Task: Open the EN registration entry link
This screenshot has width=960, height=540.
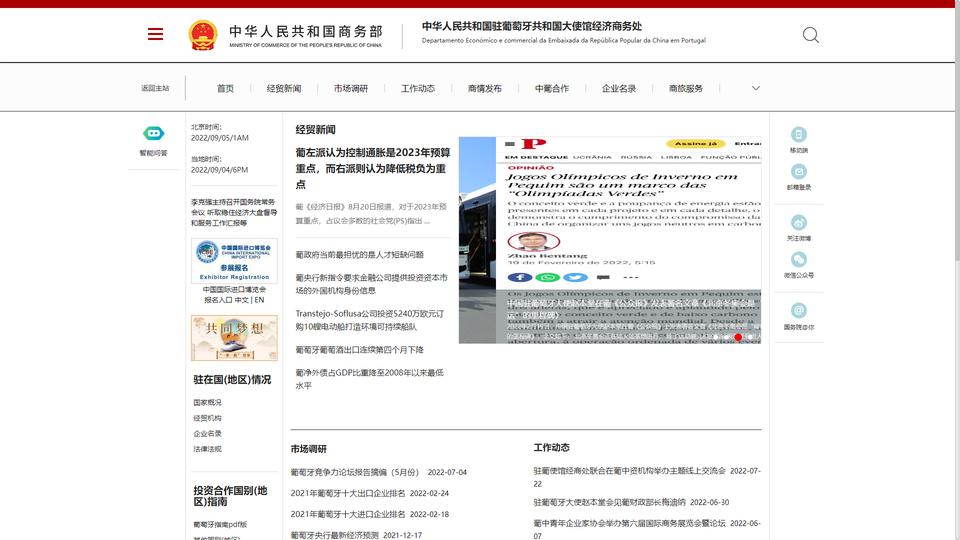Action: point(260,300)
